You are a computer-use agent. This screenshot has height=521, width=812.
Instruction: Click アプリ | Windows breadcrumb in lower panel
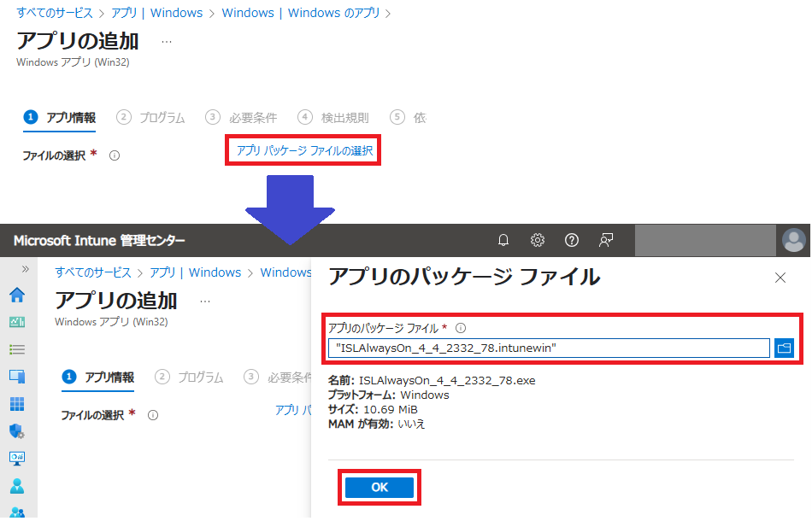click(x=195, y=272)
